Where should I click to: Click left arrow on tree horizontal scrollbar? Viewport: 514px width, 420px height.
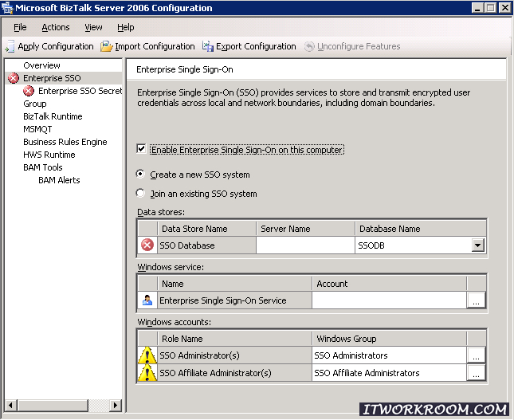click(x=11, y=405)
